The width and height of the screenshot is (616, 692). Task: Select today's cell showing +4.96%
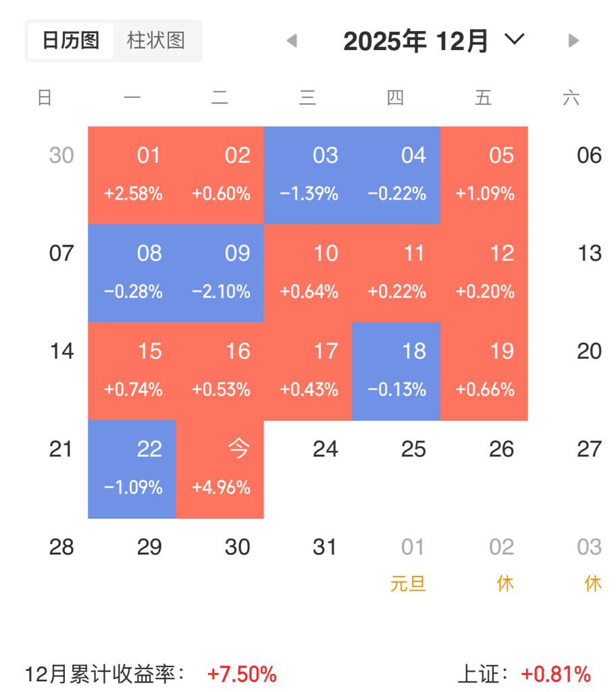coord(220,469)
